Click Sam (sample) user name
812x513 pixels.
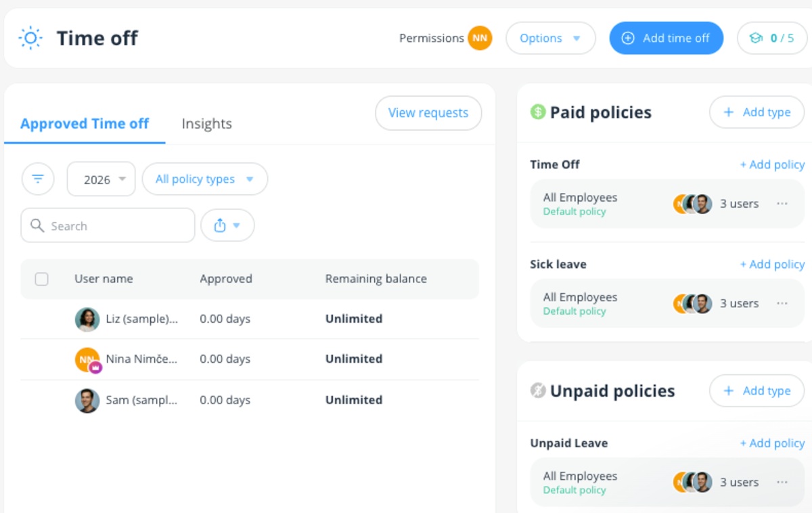[142, 400]
